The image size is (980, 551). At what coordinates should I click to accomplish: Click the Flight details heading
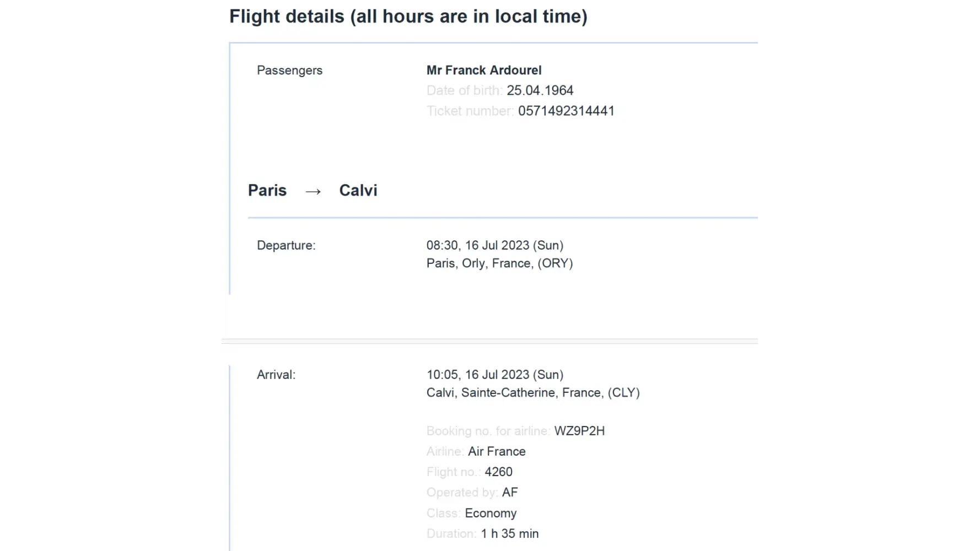point(408,17)
